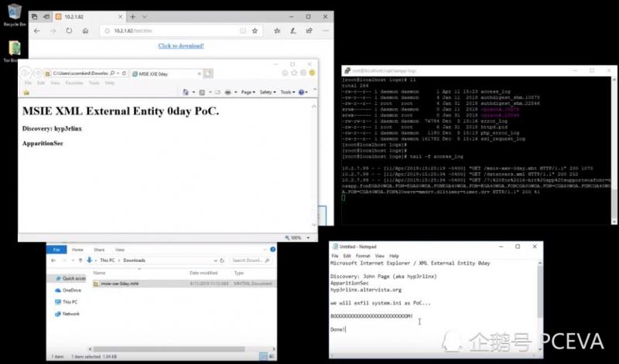This screenshot has height=364, width=619.
Task: Click scroll up arrow in Internet Explorer page
Action: point(314,107)
